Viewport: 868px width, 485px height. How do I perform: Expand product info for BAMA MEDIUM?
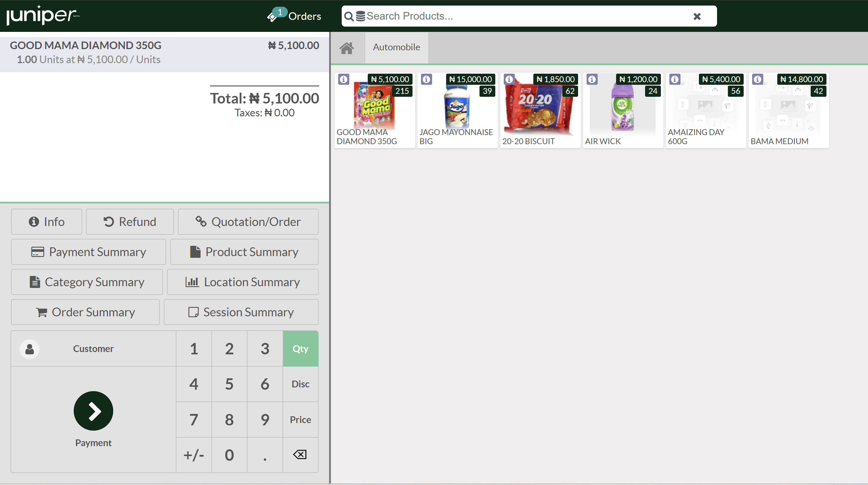758,79
